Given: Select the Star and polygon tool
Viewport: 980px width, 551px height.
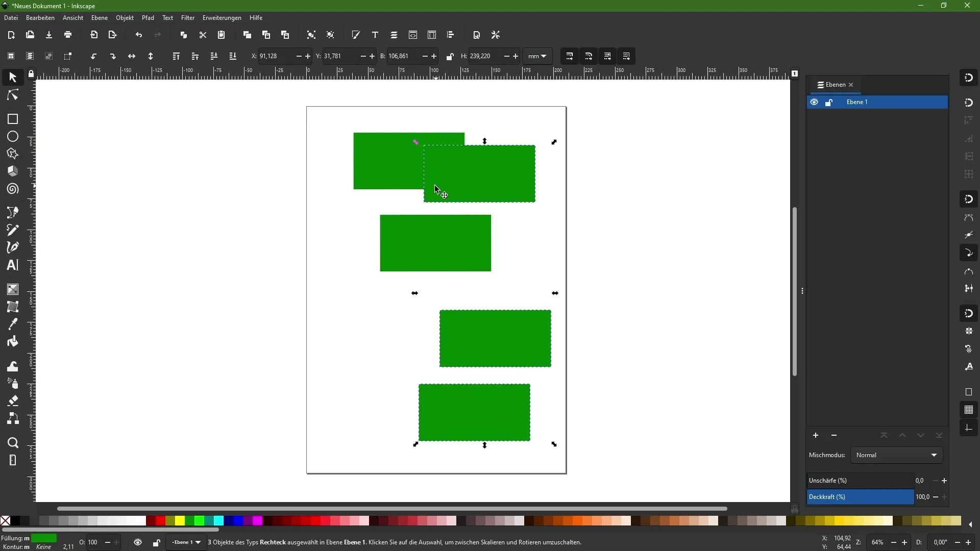Looking at the screenshot, I should point(13,154).
